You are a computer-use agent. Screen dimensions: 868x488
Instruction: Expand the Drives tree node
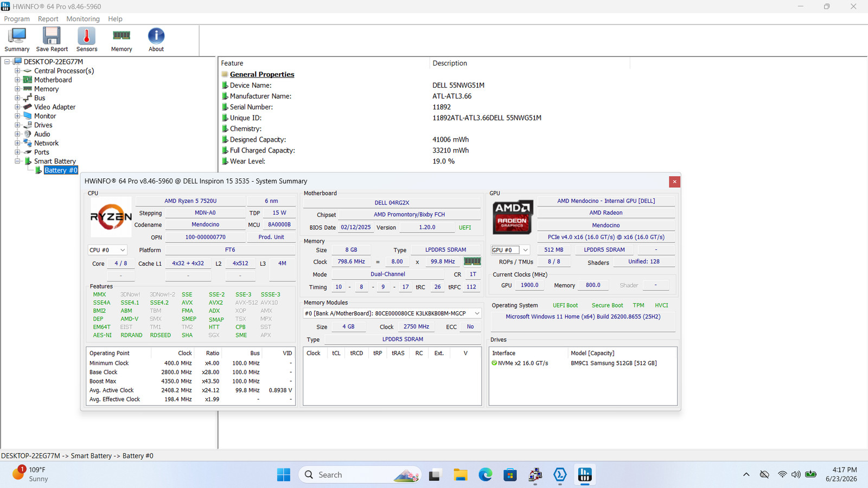click(x=17, y=125)
